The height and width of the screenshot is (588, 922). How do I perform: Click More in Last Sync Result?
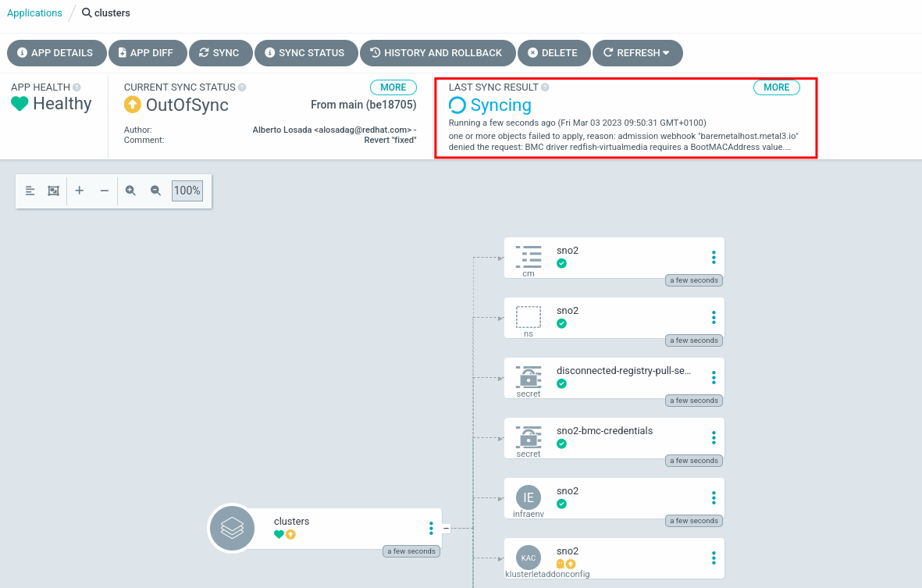pos(776,87)
